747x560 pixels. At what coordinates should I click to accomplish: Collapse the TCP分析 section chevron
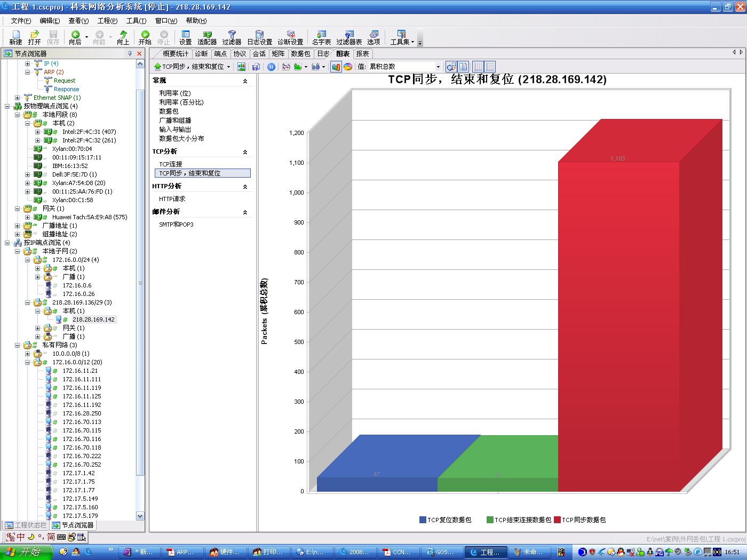(x=245, y=152)
